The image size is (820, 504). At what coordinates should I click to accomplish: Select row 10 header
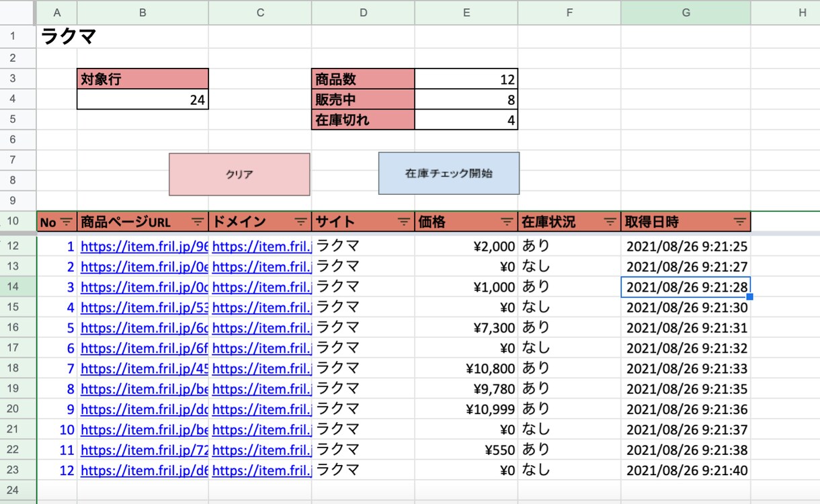point(18,222)
